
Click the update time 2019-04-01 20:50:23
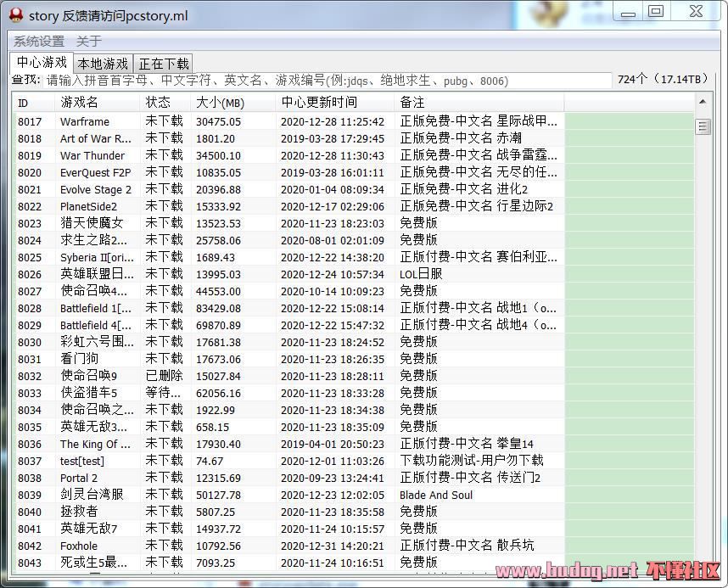[x=333, y=444]
